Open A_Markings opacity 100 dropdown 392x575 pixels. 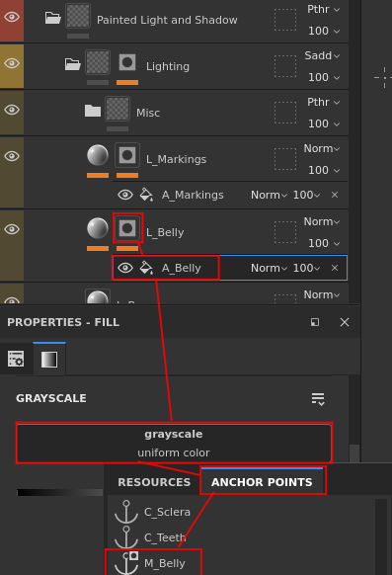pyautogui.click(x=307, y=195)
